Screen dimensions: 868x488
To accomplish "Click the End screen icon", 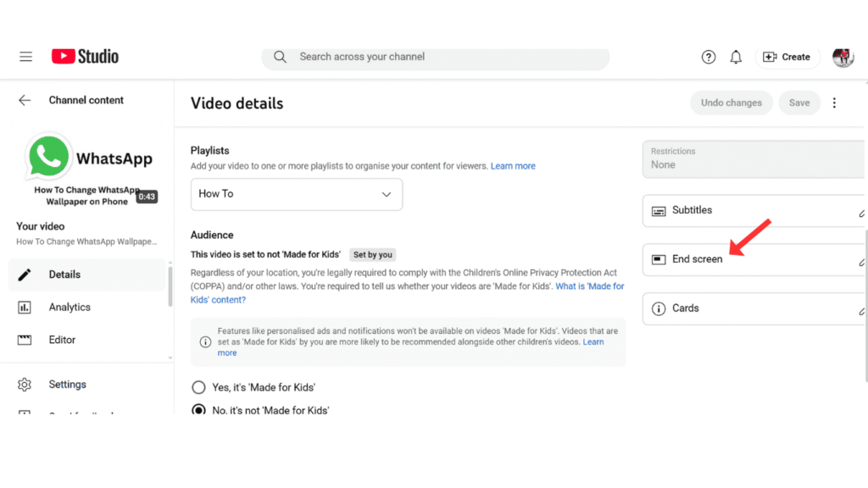I will pyautogui.click(x=659, y=259).
